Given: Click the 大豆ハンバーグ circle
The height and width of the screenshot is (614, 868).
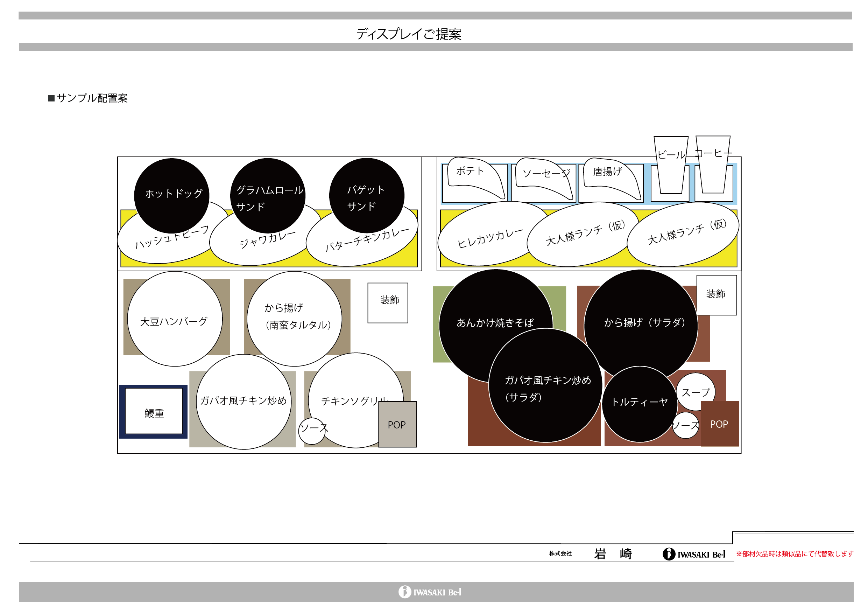Looking at the screenshot, I should [175, 319].
